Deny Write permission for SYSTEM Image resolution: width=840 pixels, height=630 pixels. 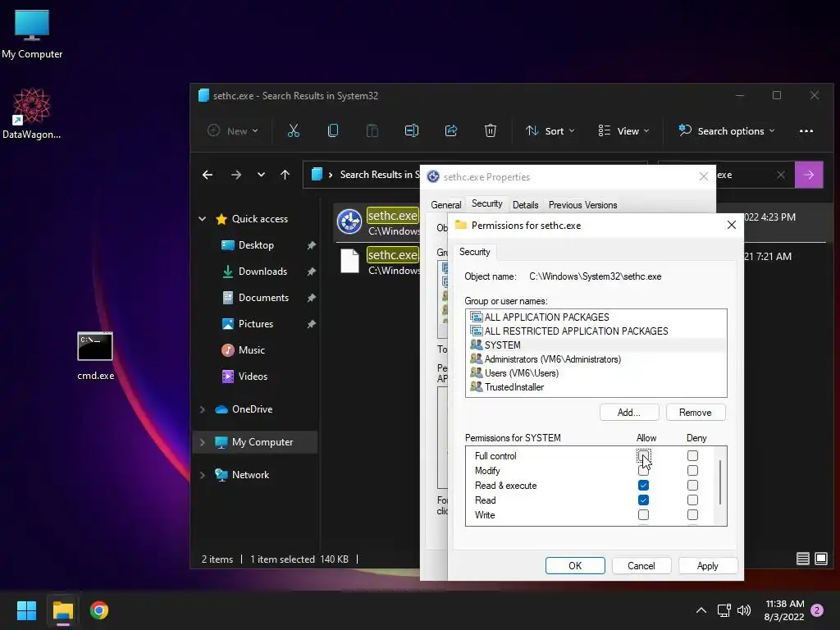692,515
